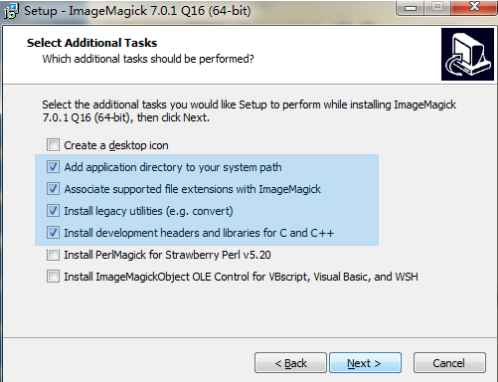
Task: Click the disabled maximize window button
Action: pyautogui.click(x=437, y=8)
